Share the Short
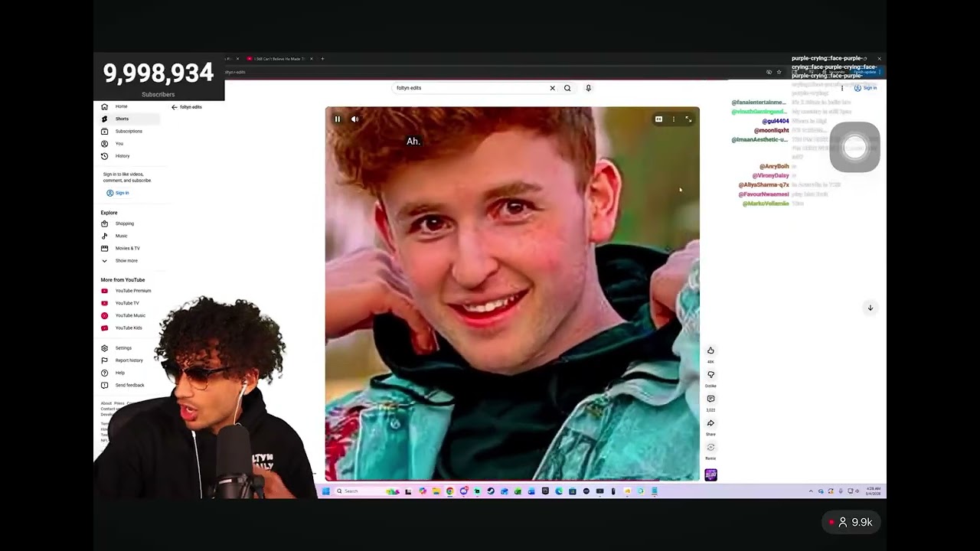This screenshot has width=980, height=551. [x=710, y=423]
